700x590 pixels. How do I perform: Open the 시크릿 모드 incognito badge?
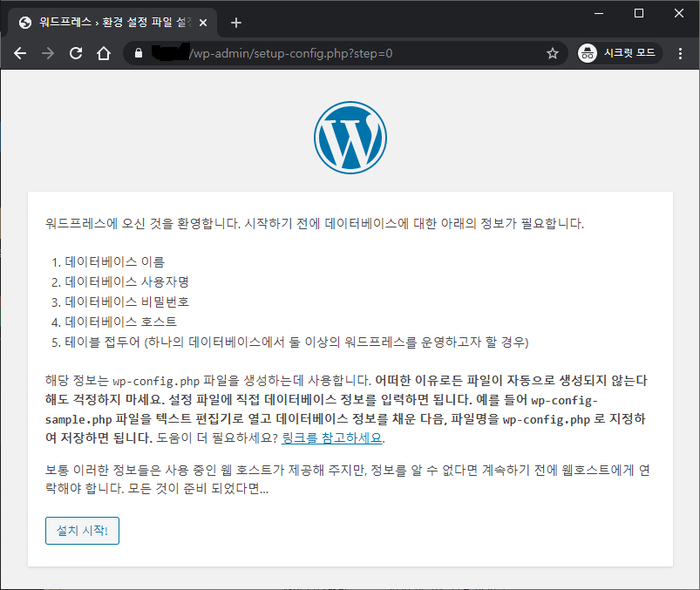pos(620,53)
